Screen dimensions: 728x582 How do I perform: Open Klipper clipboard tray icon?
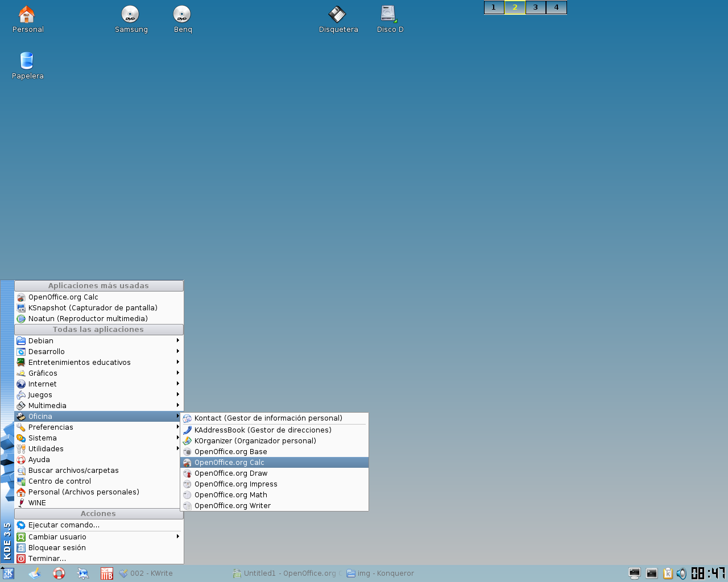pos(668,573)
